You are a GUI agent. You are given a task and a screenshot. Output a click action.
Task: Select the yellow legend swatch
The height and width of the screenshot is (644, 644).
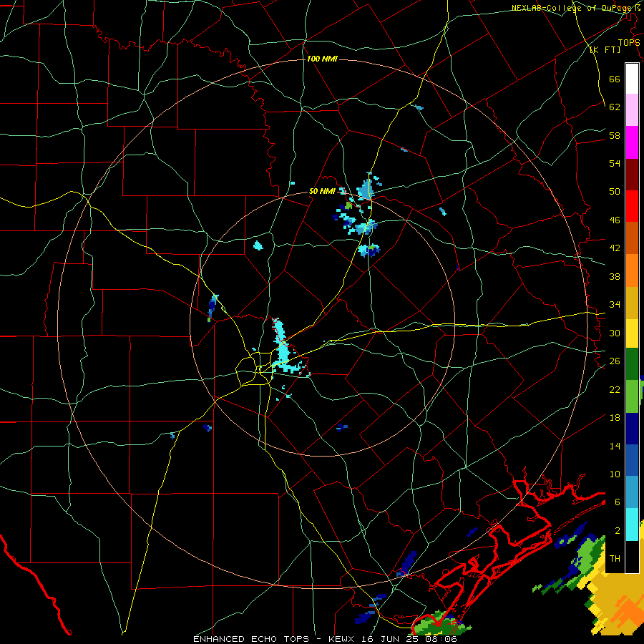pos(632,333)
